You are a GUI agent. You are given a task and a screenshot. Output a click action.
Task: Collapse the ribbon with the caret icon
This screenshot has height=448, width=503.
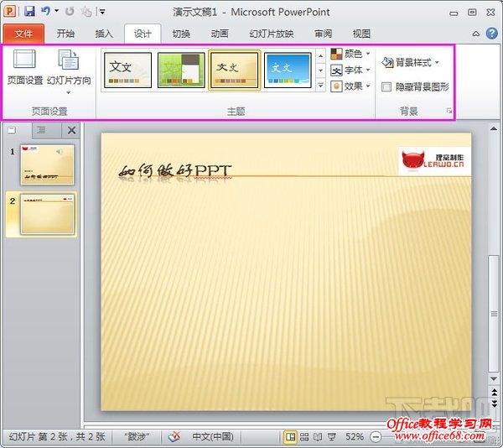pyautogui.click(x=476, y=34)
